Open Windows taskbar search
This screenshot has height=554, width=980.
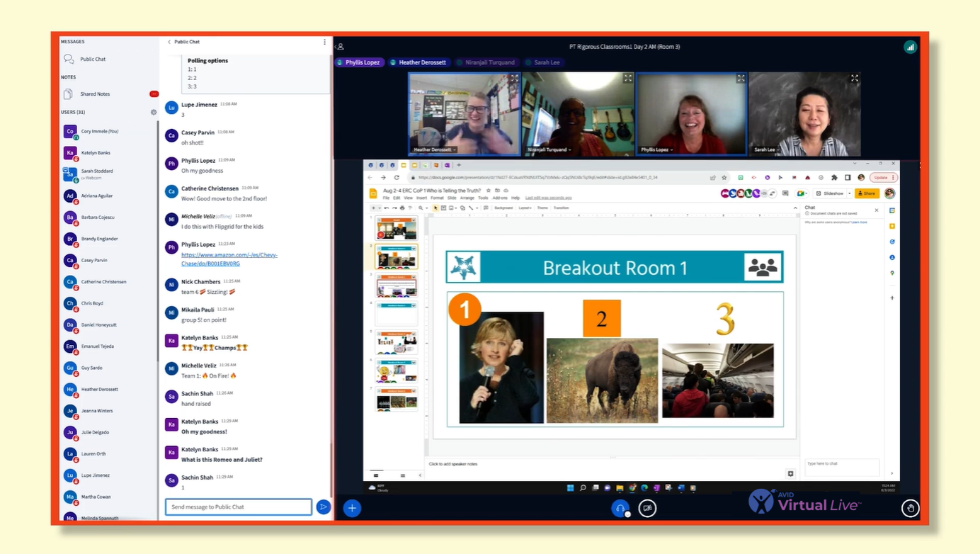(583, 487)
